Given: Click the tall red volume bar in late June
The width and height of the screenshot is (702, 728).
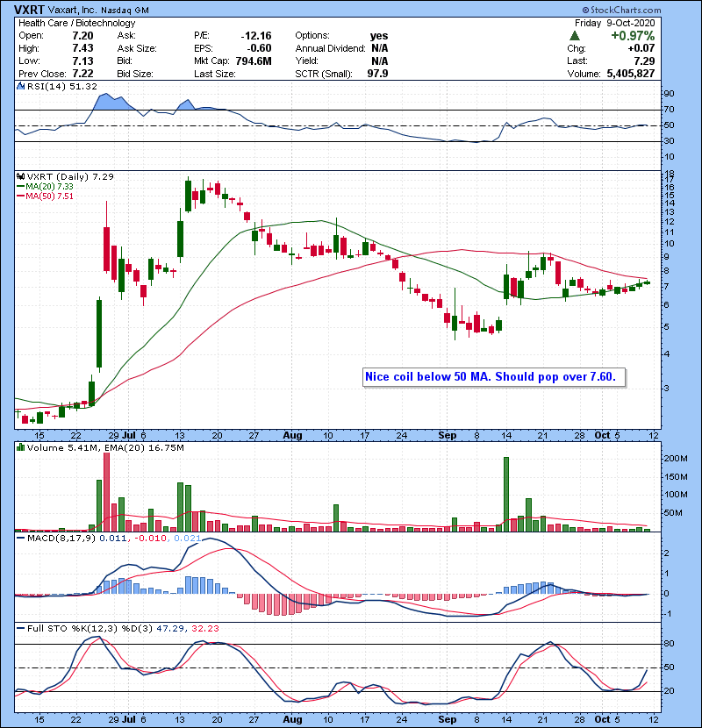Looking at the screenshot, I should [x=106, y=492].
